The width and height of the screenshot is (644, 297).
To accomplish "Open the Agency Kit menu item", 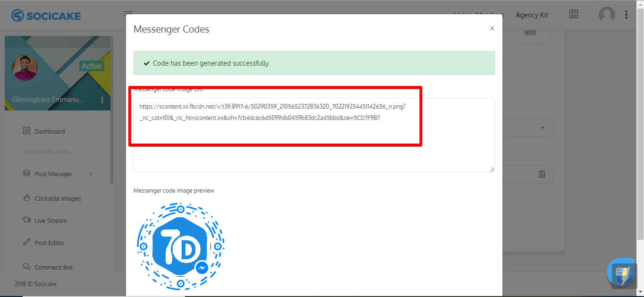I will 532,15.
